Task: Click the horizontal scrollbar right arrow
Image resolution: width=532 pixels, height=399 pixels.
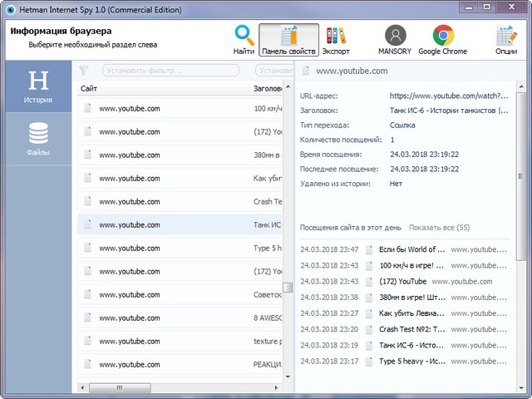Action: click(x=276, y=387)
